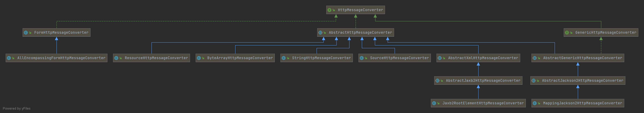Select the AbstractXmlHttpMessageConverter node label
Screen dimensions: 644x113
[483, 58]
